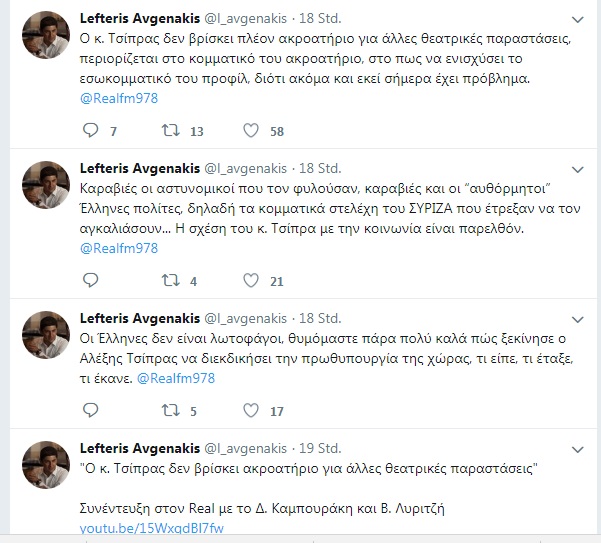Viewport: 601px width, 543px height.
Task: Like the tweet with 58 likes
Action: [251, 130]
